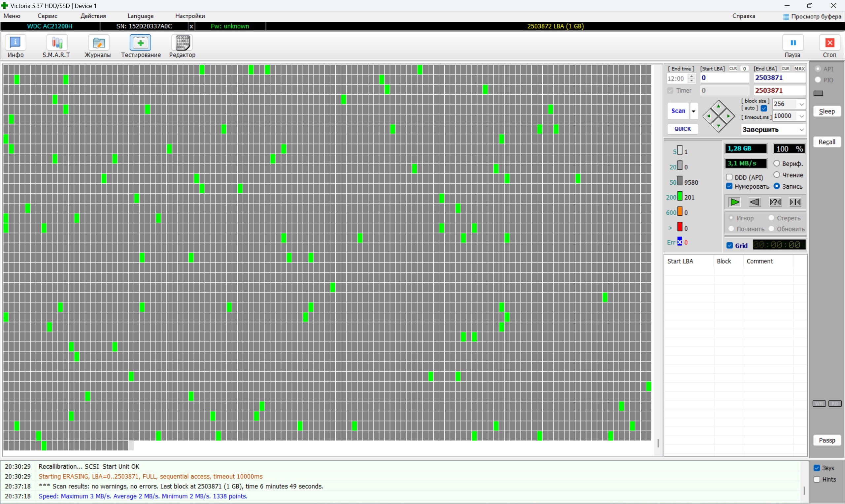Open the Scan button dropdown arrow

[693, 111]
